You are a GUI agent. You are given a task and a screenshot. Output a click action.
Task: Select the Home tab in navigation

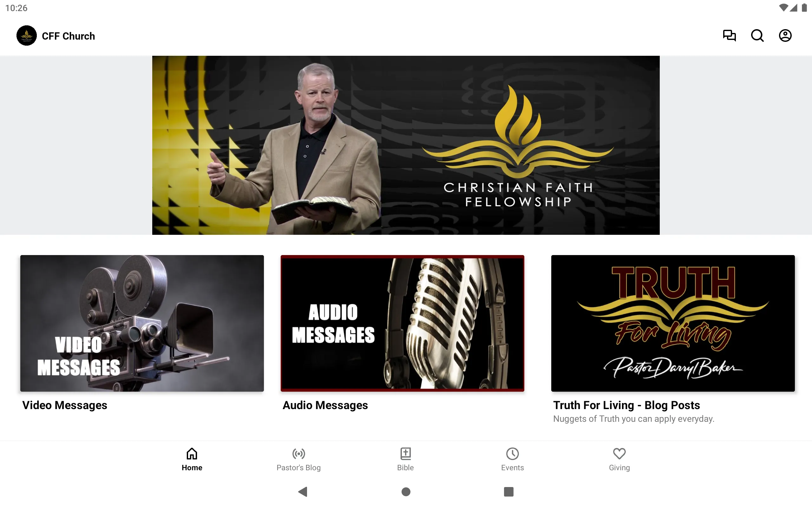pos(192,459)
